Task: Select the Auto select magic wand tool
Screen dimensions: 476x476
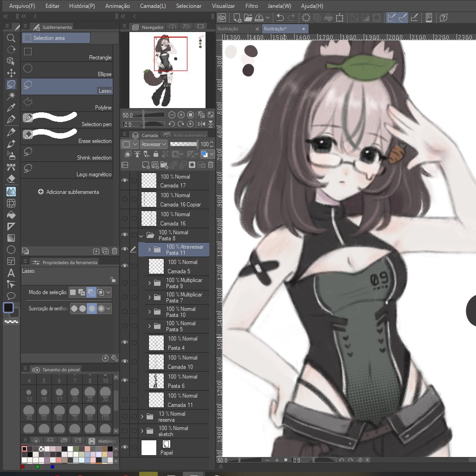Action: 11,96
